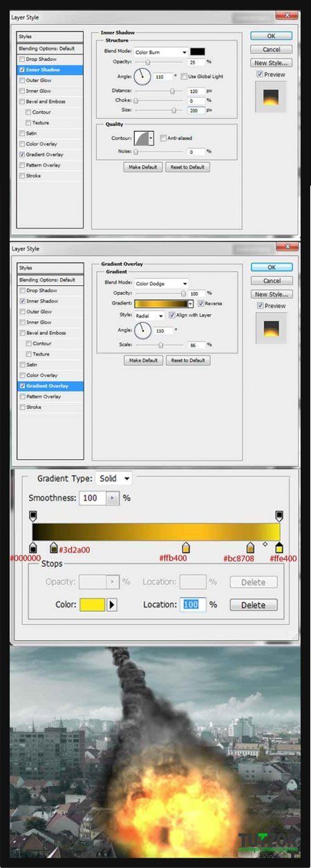This screenshot has height=868, width=311.
Task: Click the gradient preview bar in Gradient Overlay
Action: click(x=160, y=303)
